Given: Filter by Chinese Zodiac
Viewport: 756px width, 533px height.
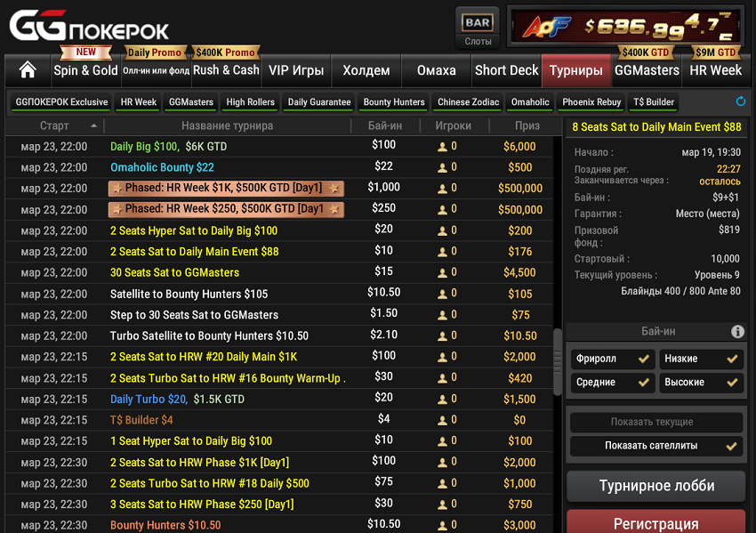Looking at the screenshot, I should pos(468,102).
